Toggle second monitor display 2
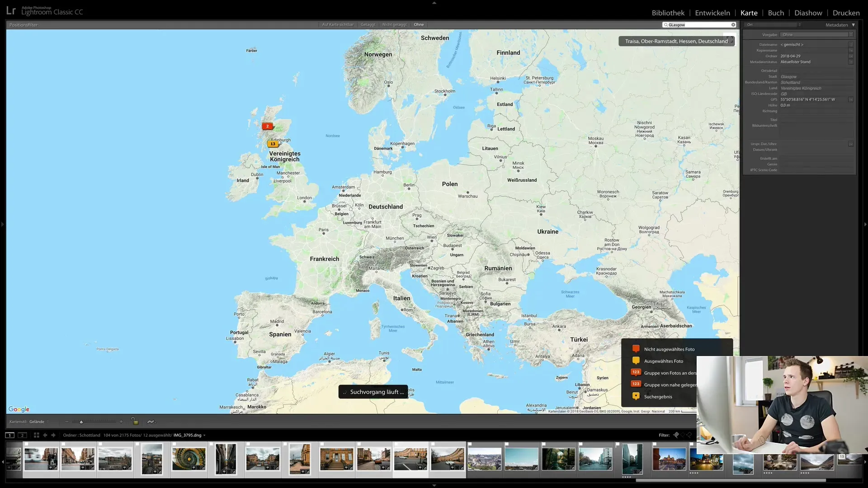Viewport: 868px width, 488px height. pos(22,435)
